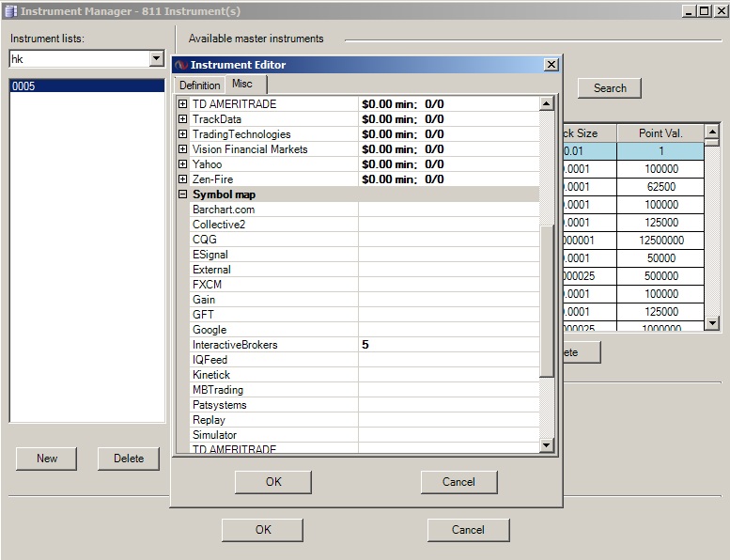Screen dimensions: 730x560
Task: Expand the TD AMERITRADE commission row
Action: point(183,104)
